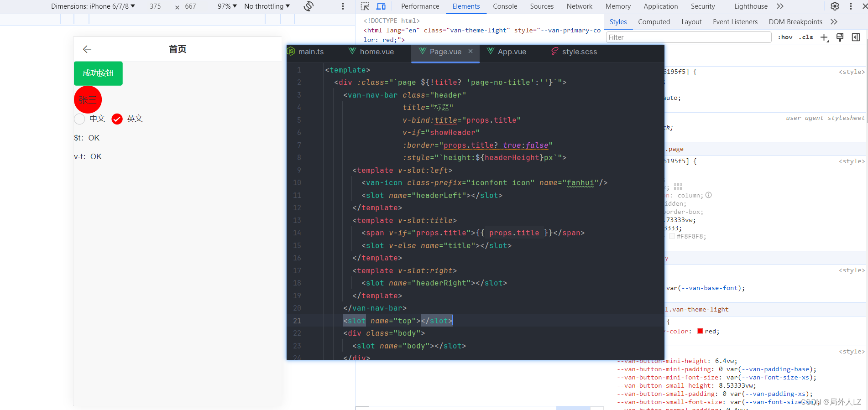Switch to the Layout sidebar tab
This screenshot has width=868, height=410.
(x=691, y=22)
